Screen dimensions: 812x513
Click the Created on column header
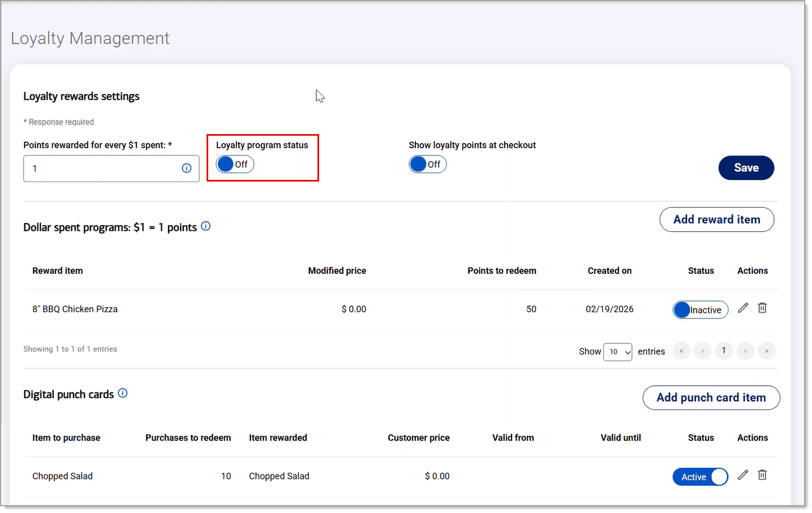609,271
